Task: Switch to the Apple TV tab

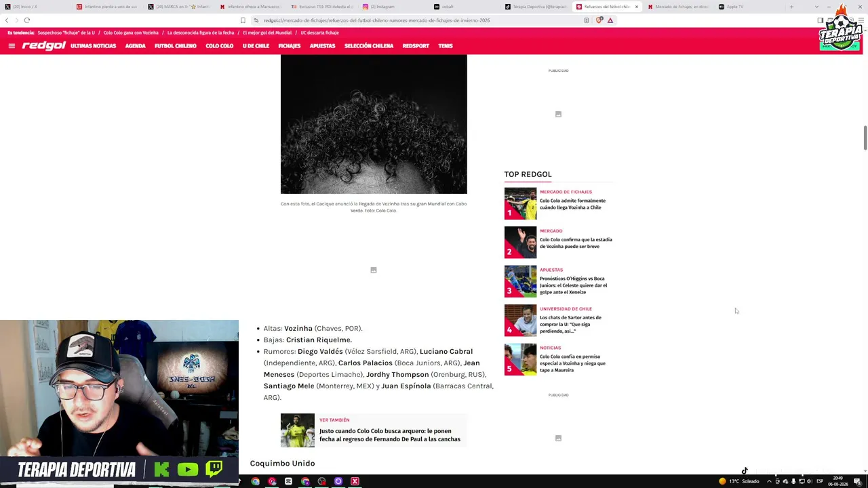Action: pos(751,7)
